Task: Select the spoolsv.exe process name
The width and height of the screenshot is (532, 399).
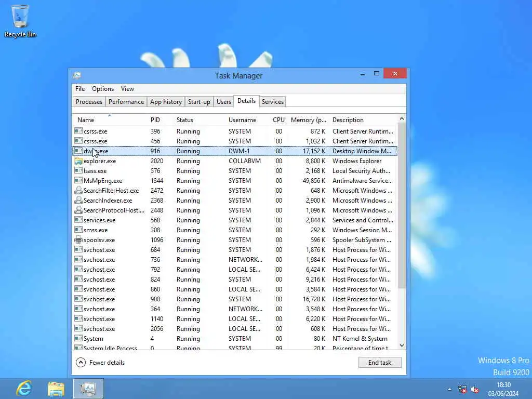Action: [99, 240]
